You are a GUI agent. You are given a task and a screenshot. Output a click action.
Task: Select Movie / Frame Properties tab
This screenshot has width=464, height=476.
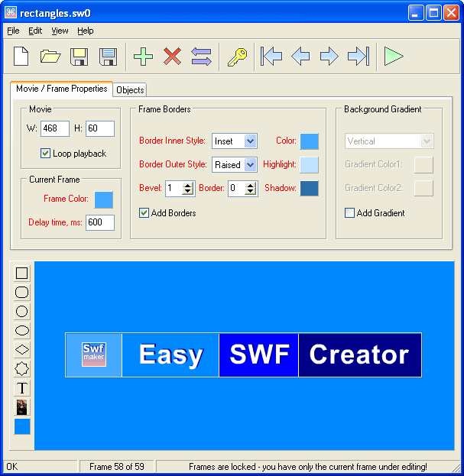click(62, 89)
